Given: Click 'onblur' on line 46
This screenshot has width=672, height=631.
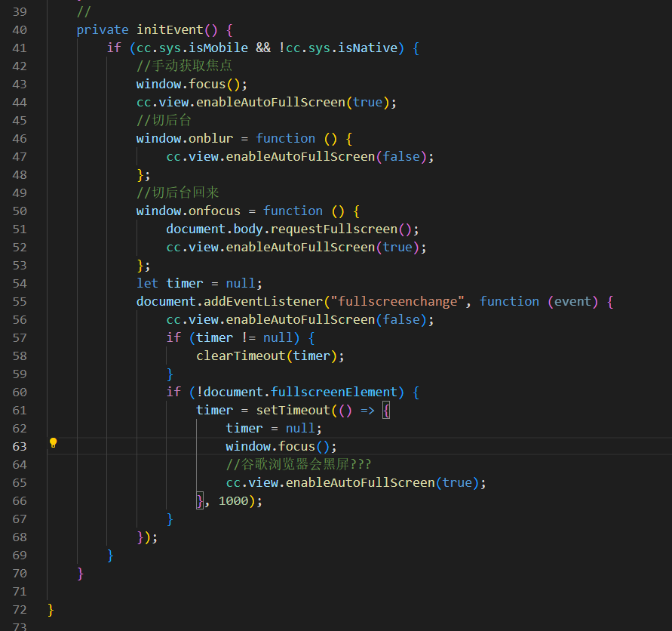Looking at the screenshot, I should coord(211,138).
